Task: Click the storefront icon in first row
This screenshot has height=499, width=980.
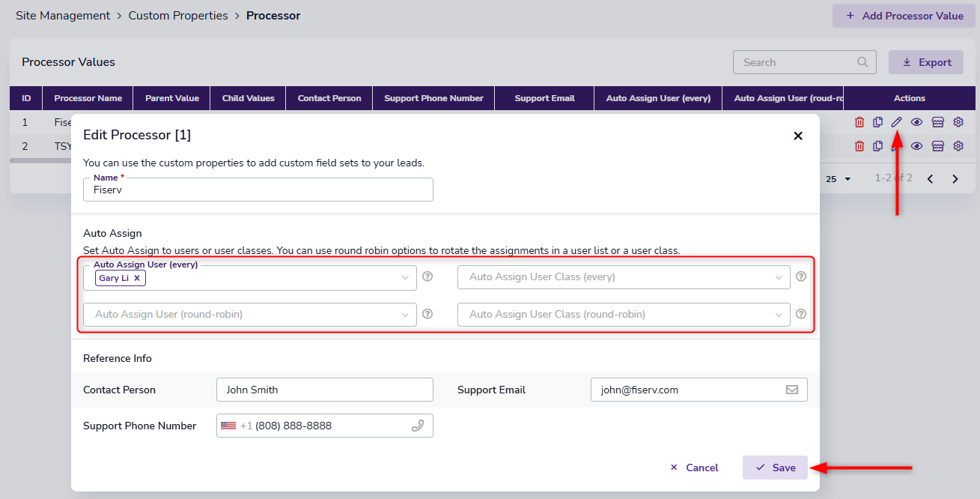Action: click(937, 122)
